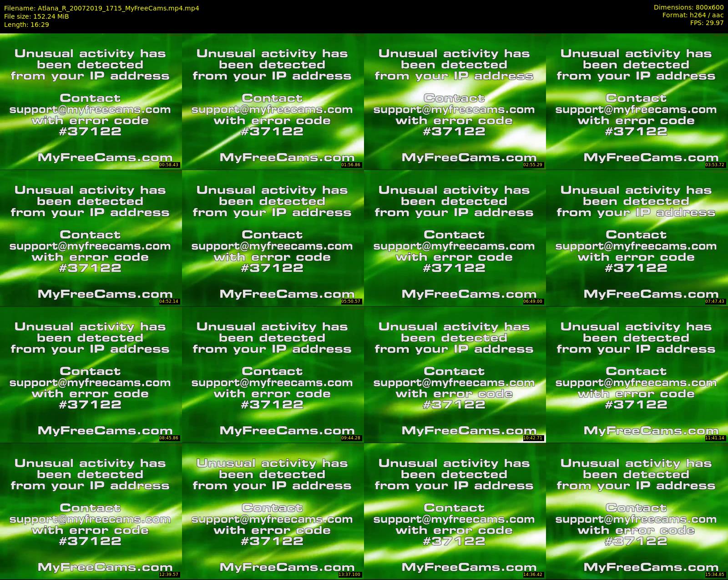Select the video frame thumbnail stamped 06:49.00

(455, 238)
